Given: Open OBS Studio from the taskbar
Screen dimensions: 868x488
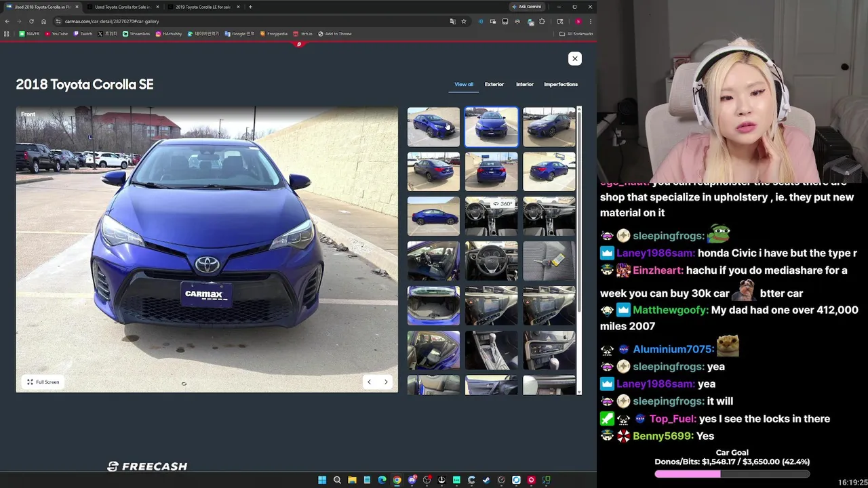Looking at the screenshot, I should [427, 480].
